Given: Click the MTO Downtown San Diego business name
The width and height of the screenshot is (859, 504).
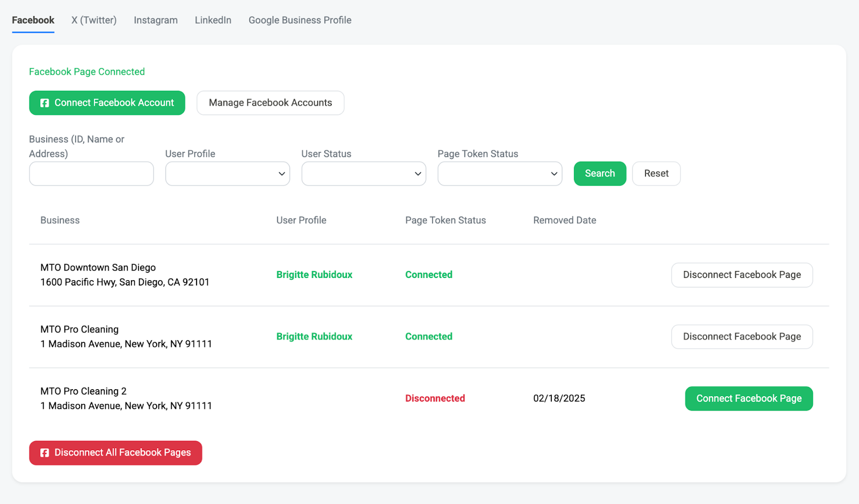Looking at the screenshot, I should [x=98, y=267].
